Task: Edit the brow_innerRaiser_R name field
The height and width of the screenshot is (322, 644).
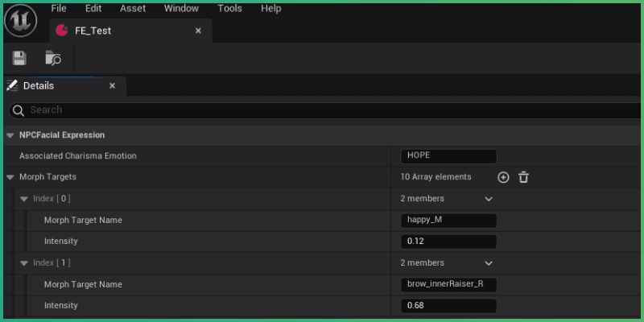Action: 448,284
